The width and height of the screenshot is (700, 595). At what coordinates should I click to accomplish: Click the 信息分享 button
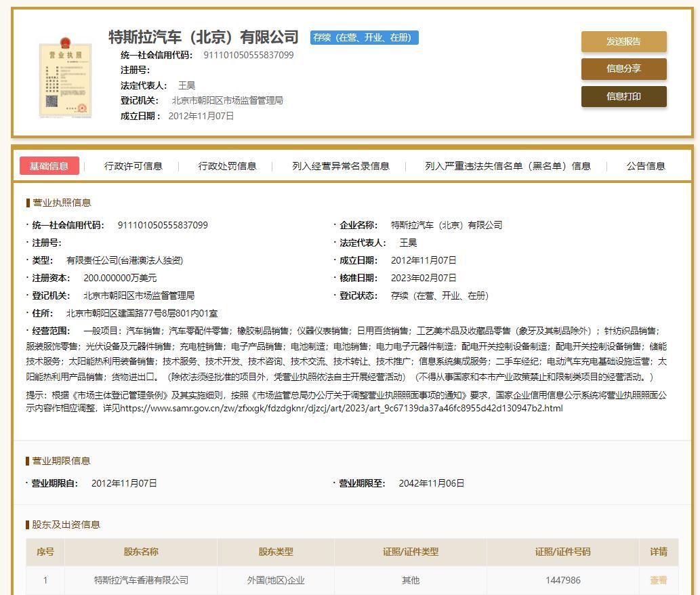(x=623, y=68)
